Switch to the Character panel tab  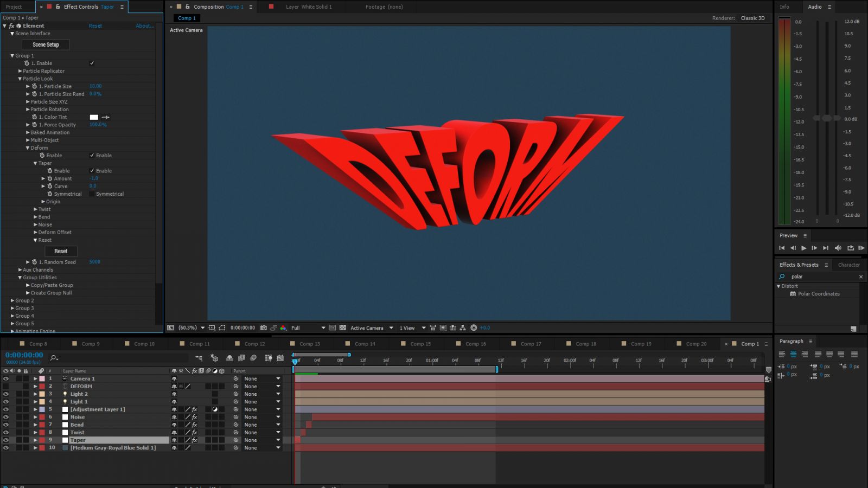(x=848, y=265)
